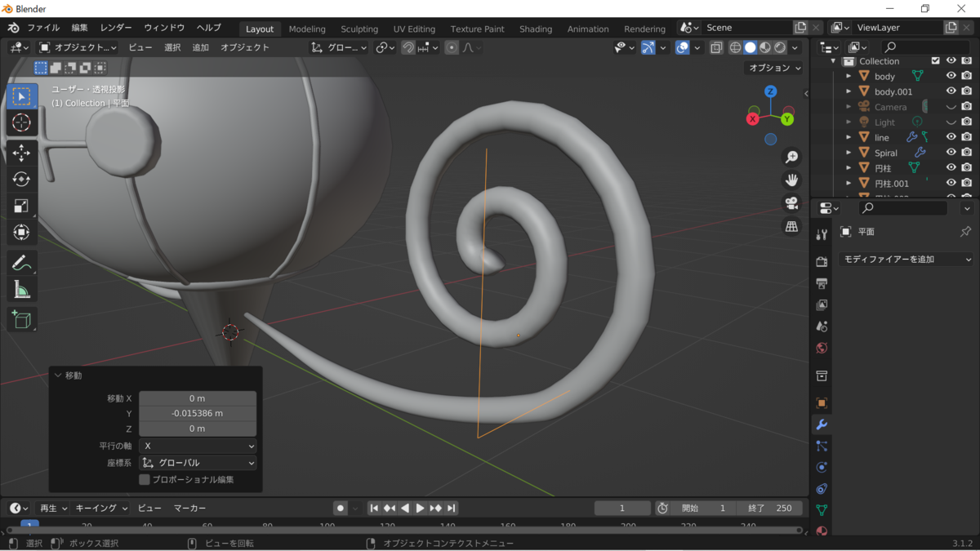Viewport: 980px width, 551px height.
Task: Open the Particle properties tab icon
Action: (822, 446)
